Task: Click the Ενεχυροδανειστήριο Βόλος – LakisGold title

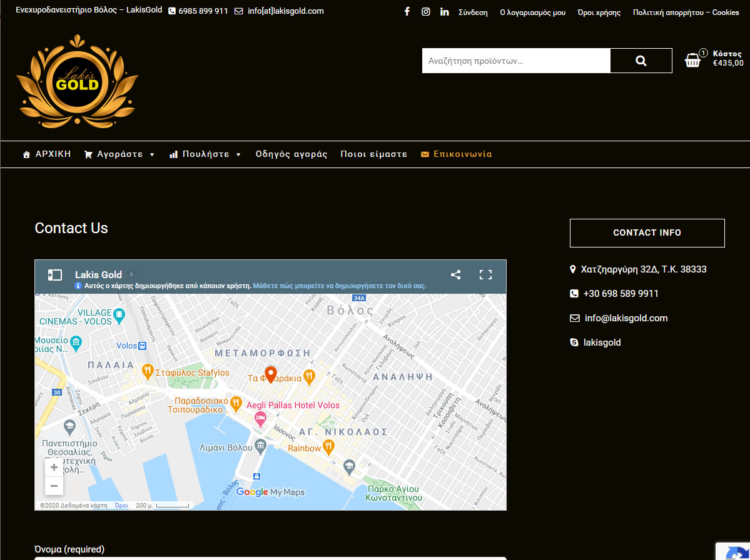Action: 89,10
